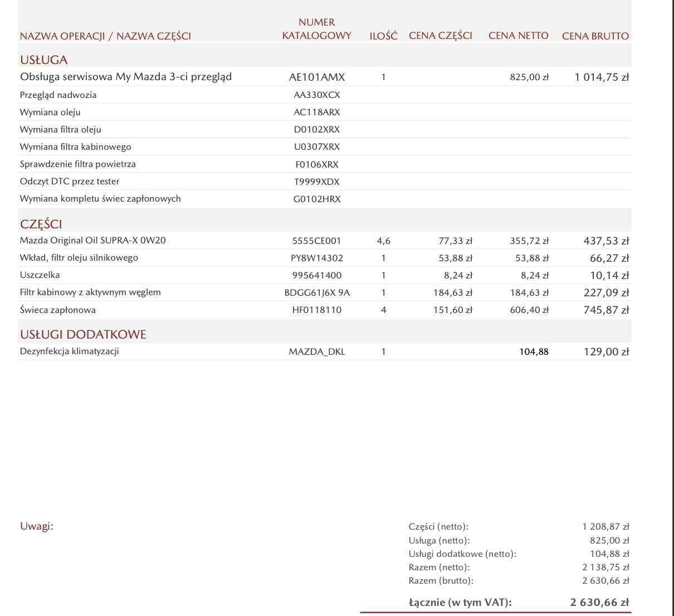
Task: Select the Odczyt DTC przez tester entry
Action: 70,182
